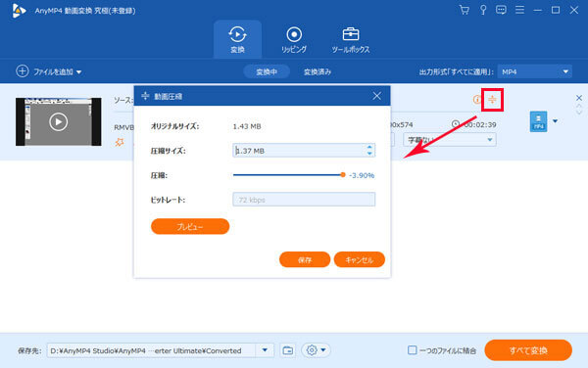This screenshot has width=588, height=368.
Task: Remove the file with the row X icon
Action: [x=579, y=98]
